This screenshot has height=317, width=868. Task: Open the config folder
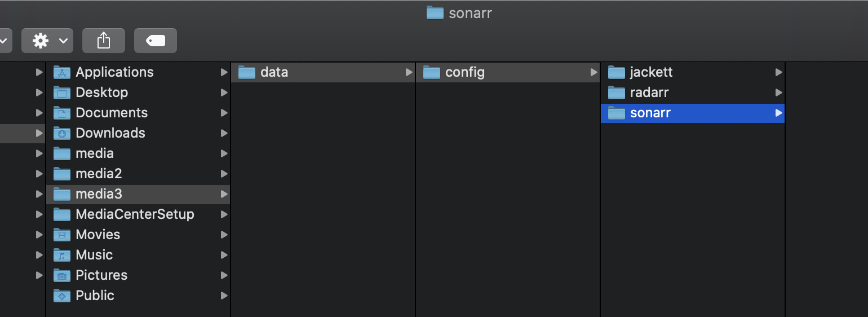click(x=508, y=72)
